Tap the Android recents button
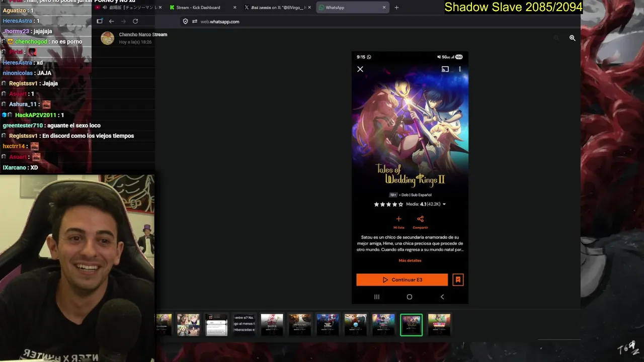This screenshot has height=362, width=644. point(376,297)
